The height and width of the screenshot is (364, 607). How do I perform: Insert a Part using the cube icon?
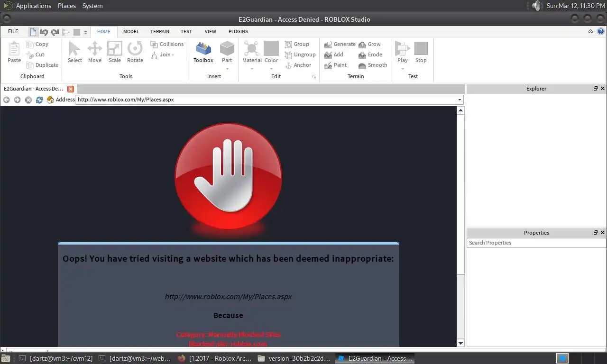(227, 49)
